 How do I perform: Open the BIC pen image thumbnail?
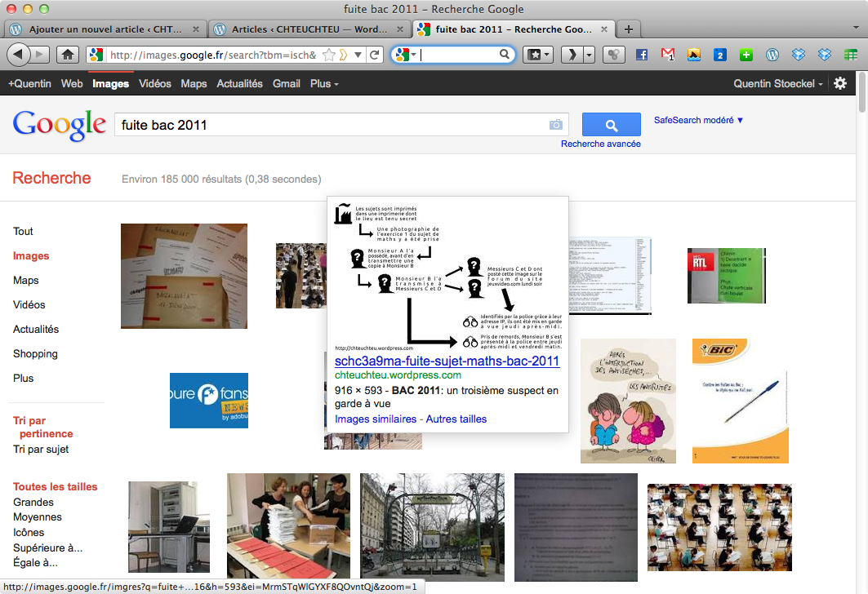click(740, 401)
